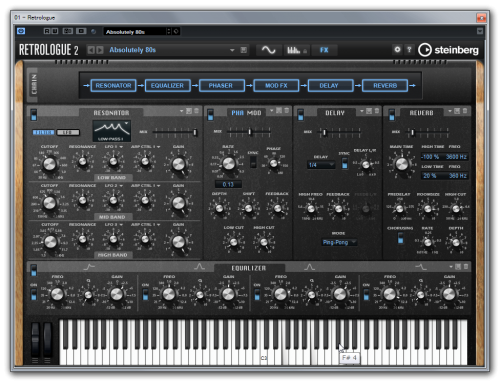Click the Equalizer block in the chain
Viewport: 500px width, 382px height.
tap(167, 86)
